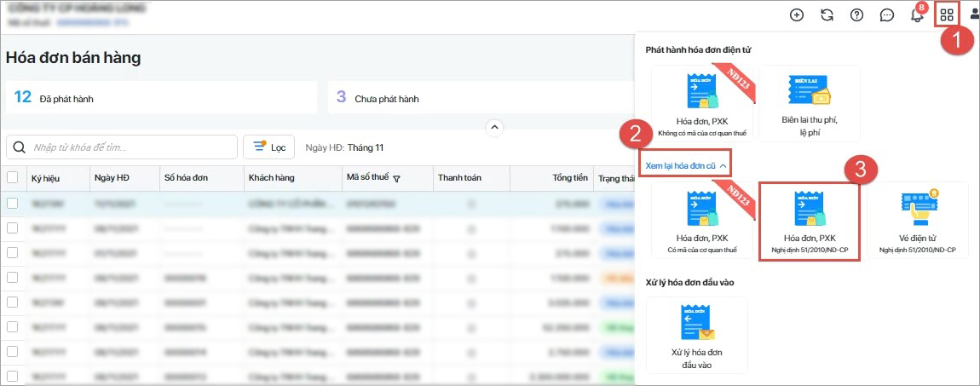Open Xử lý hóa đơn đầu vào tile
Screen dimensions: 980x386
point(696,335)
